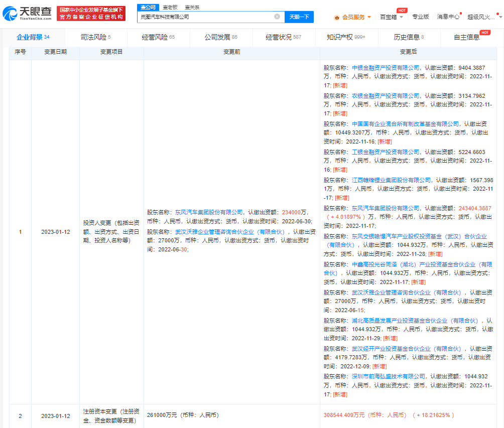Switch to the 知识产权 tab
This screenshot has width=504, height=428.
point(346,37)
